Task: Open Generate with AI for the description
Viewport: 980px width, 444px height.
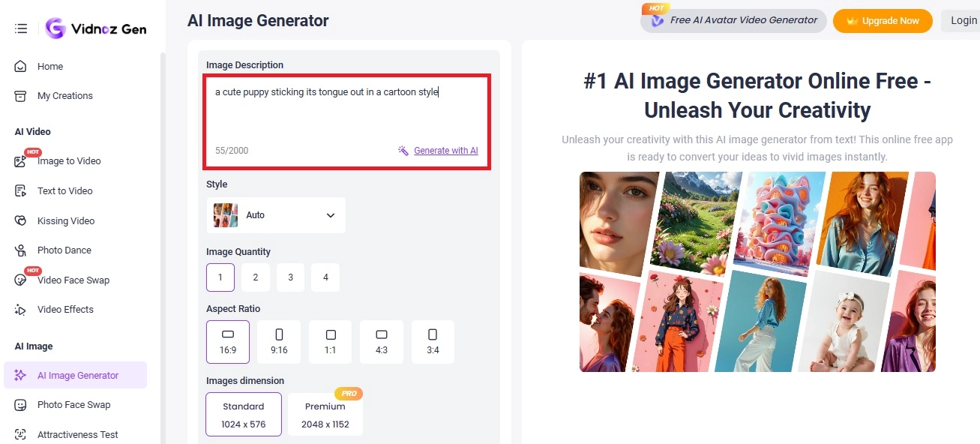Action: click(445, 150)
